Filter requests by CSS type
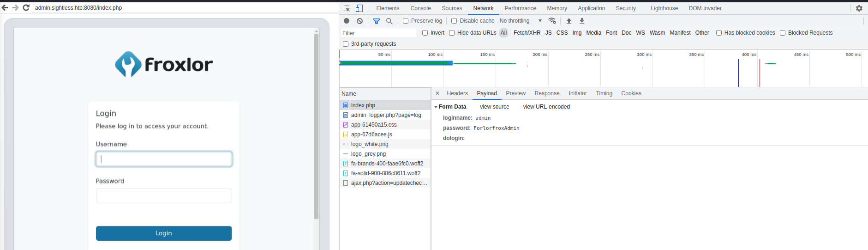 pos(562,33)
